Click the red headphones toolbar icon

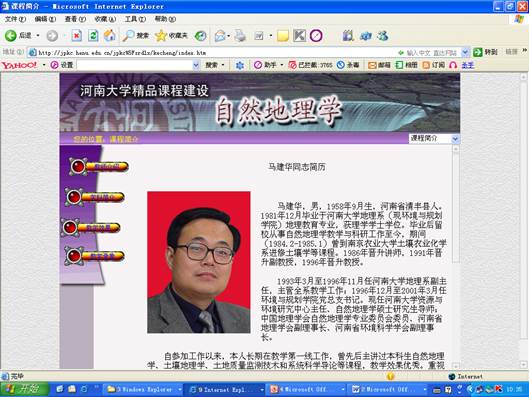coord(453,65)
